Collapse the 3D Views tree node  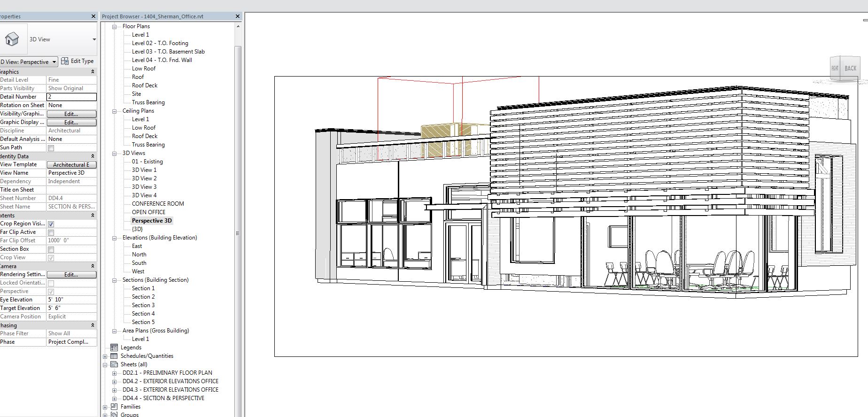pos(114,154)
